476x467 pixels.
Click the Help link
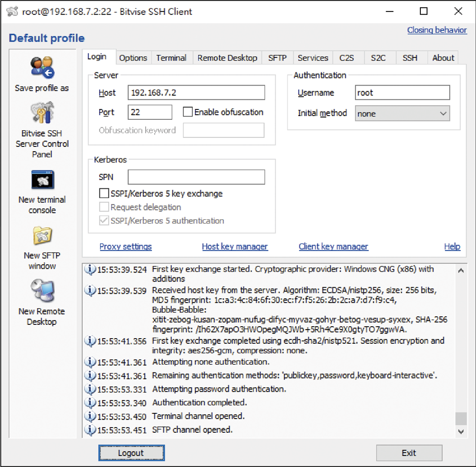click(x=452, y=246)
